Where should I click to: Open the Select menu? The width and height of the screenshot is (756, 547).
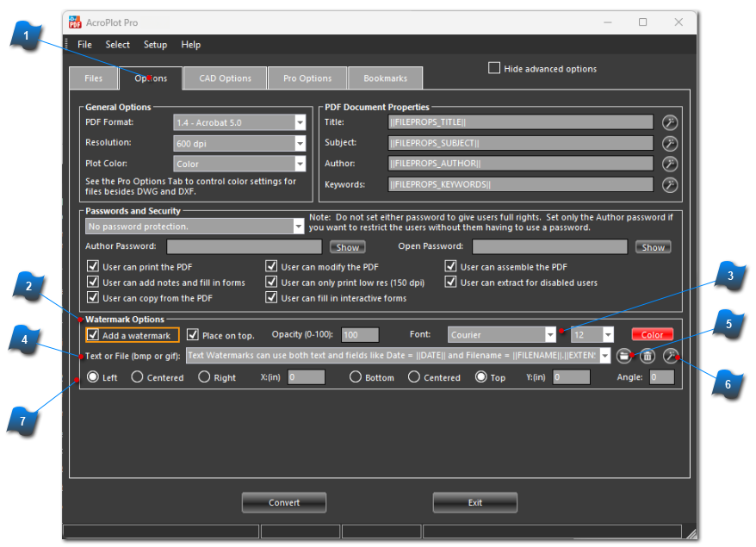click(x=117, y=45)
